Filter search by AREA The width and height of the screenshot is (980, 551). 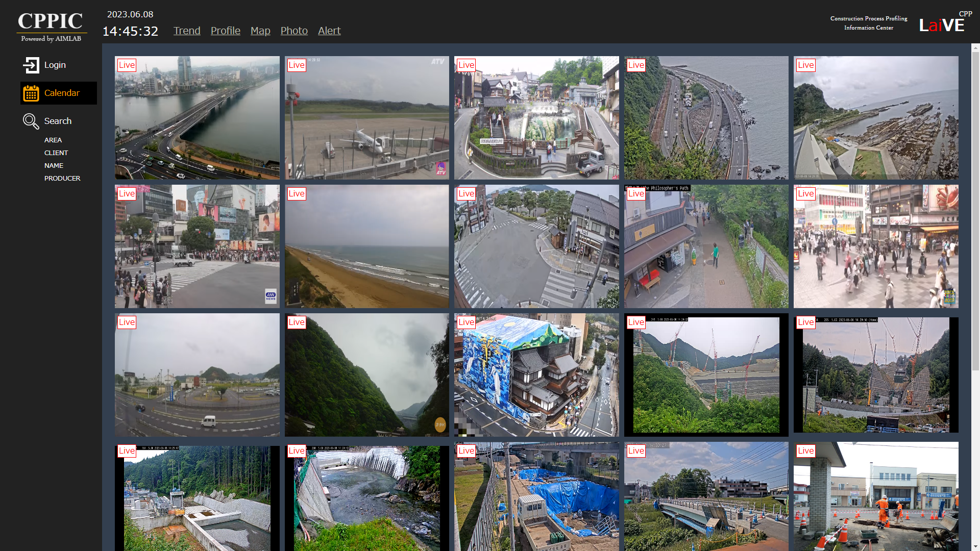point(53,140)
